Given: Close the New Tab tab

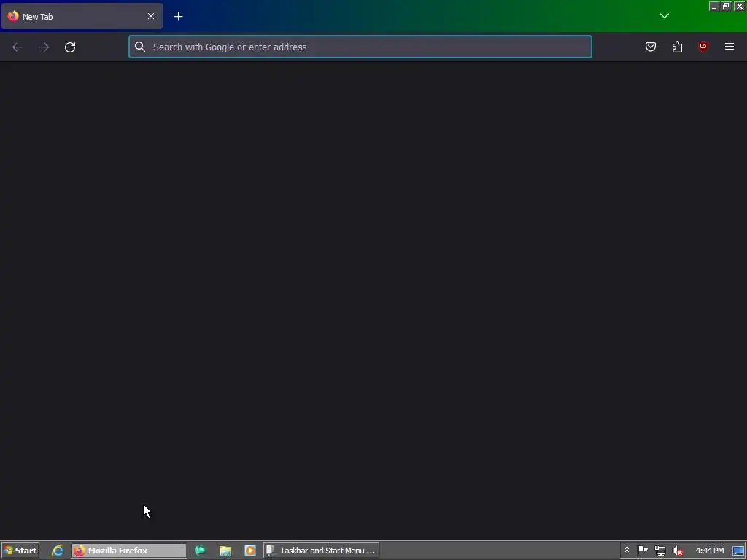Looking at the screenshot, I should (x=151, y=16).
